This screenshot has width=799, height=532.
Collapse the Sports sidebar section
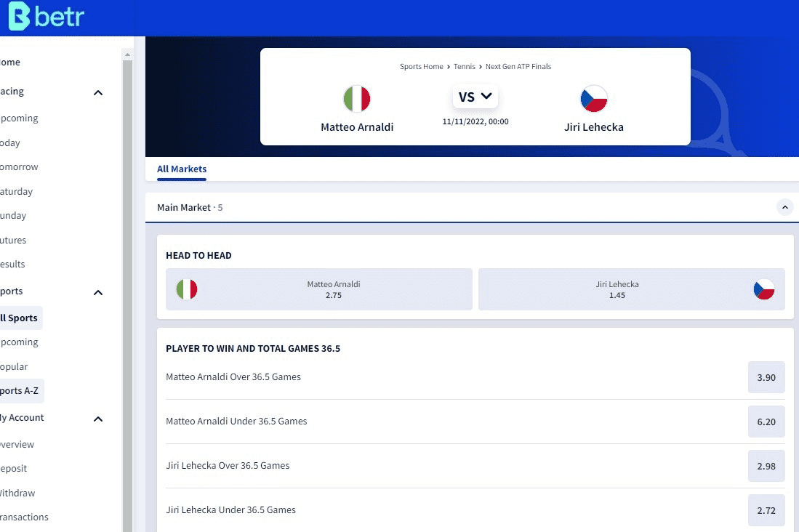98,292
